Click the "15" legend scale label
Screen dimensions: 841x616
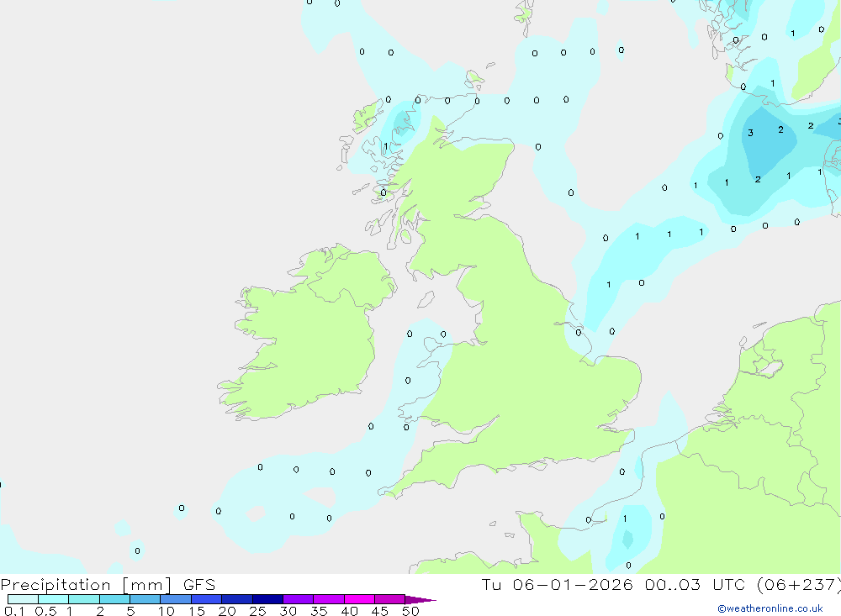click(x=197, y=611)
